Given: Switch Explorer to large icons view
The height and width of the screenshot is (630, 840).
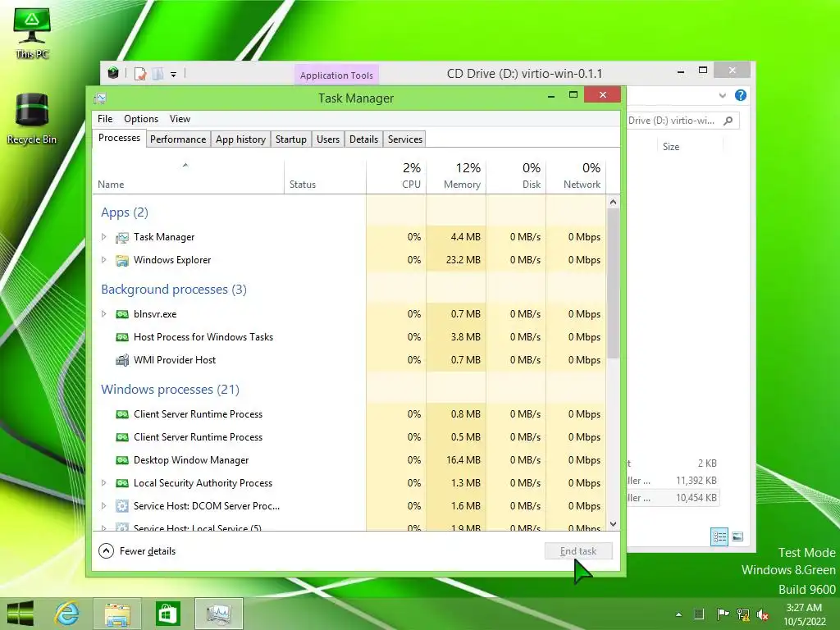Looking at the screenshot, I should point(737,536).
